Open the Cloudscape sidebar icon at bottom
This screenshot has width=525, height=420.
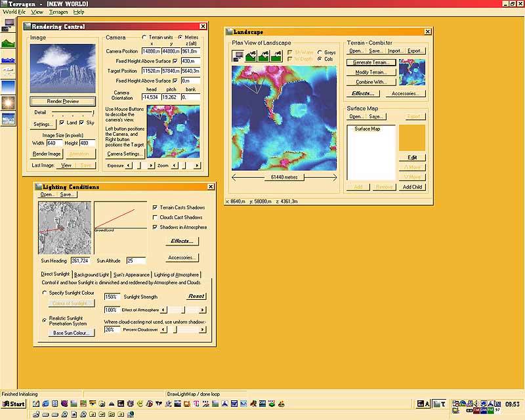tap(9, 119)
